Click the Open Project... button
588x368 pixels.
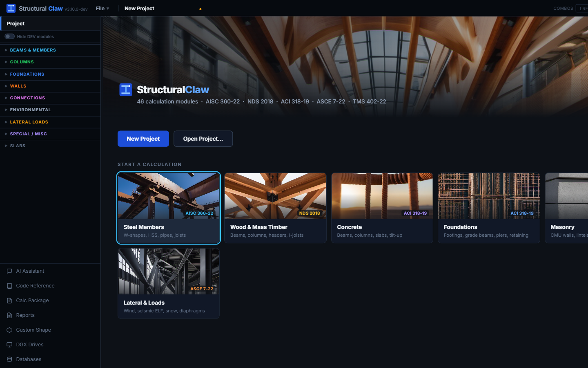click(x=203, y=139)
